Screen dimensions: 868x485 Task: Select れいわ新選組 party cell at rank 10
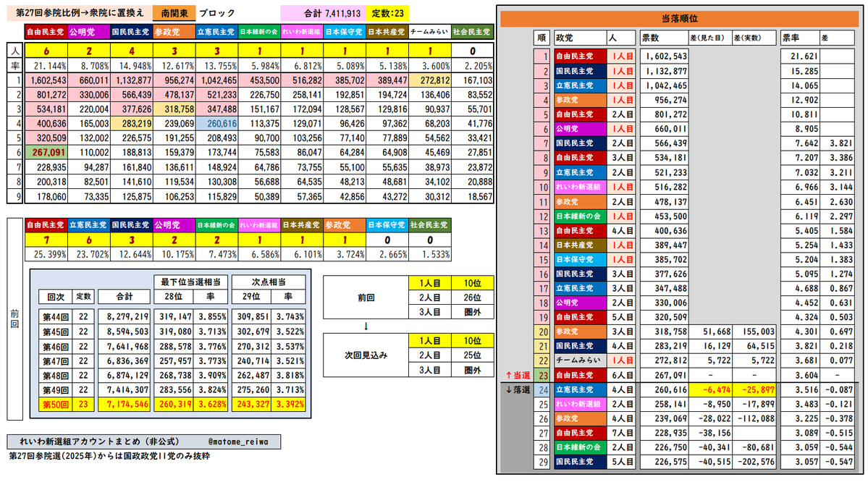[580, 187]
